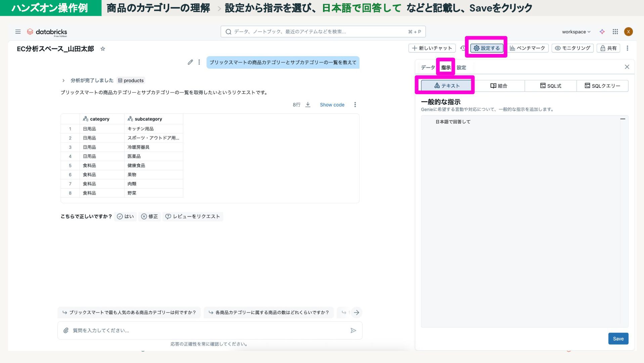
Task: Select the 医薬品 cell
Action: pyautogui.click(x=154, y=156)
